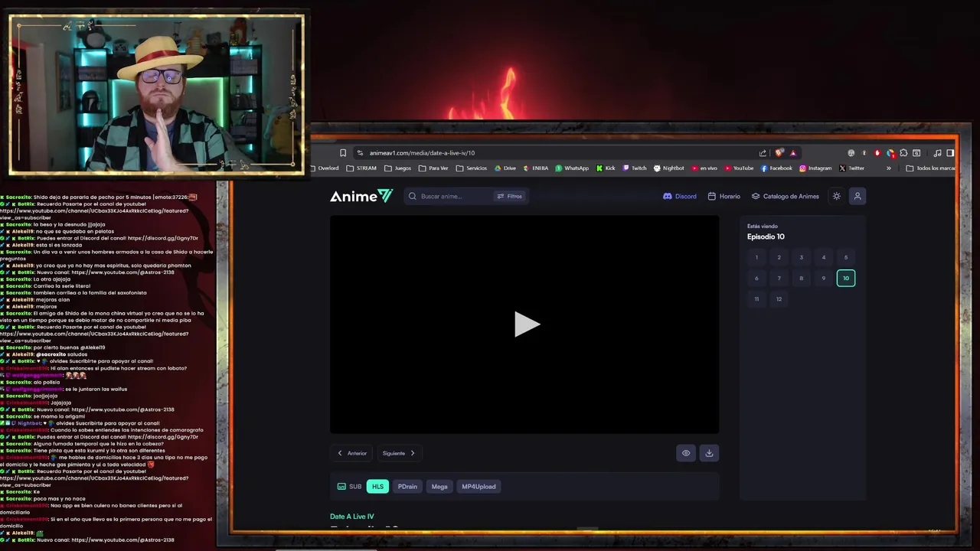Open Catalogo de Animes

coord(785,196)
